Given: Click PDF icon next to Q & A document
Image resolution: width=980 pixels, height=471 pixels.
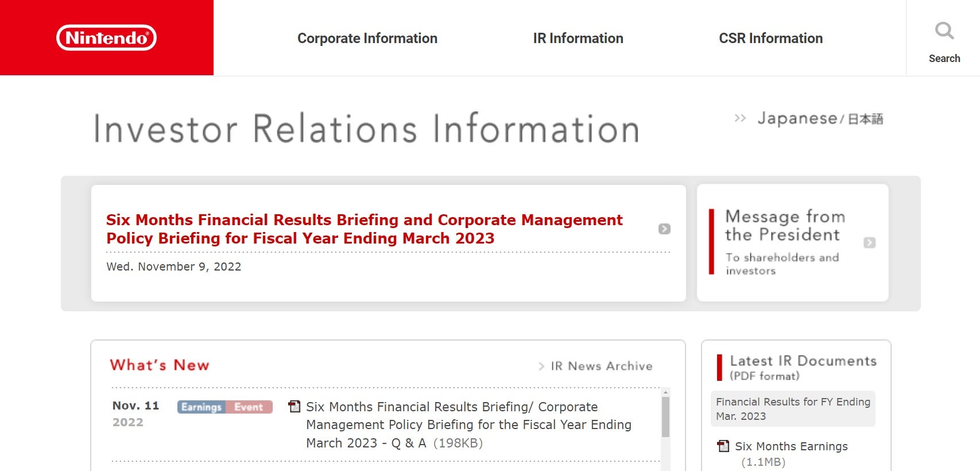Looking at the screenshot, I should coord(295,407).
